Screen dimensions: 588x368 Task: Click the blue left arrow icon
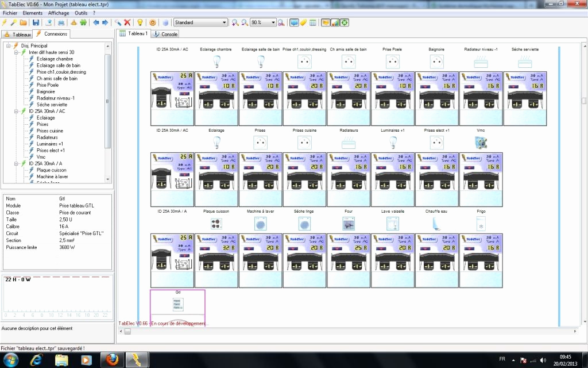point(96,22)
